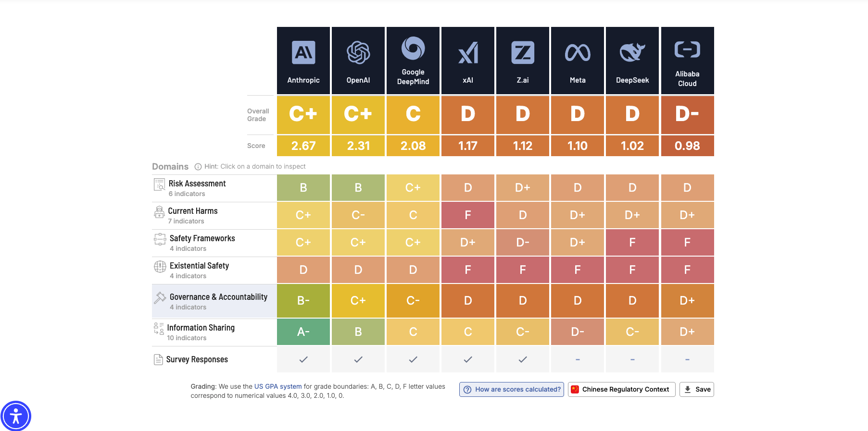Image resolution: width=868 pixels, height=431 pixels.
Task: Open Chinese Regulatory Context
Action: [x=621, y=389]
